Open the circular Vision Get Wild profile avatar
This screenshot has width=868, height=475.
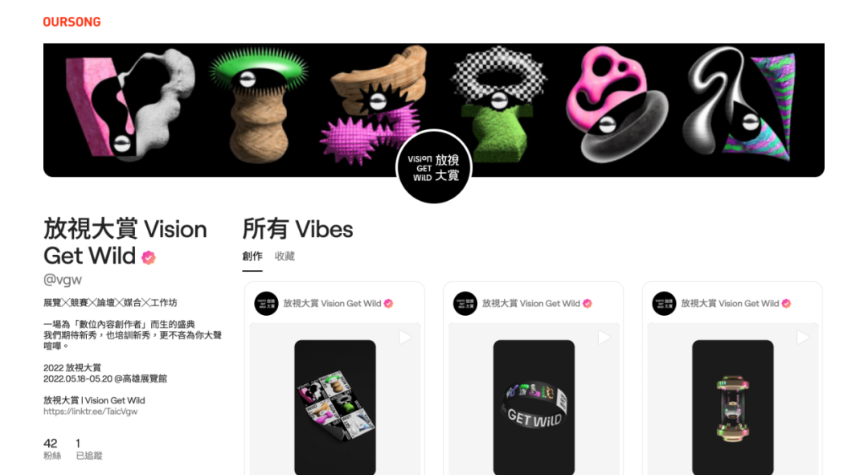[434, 166]
